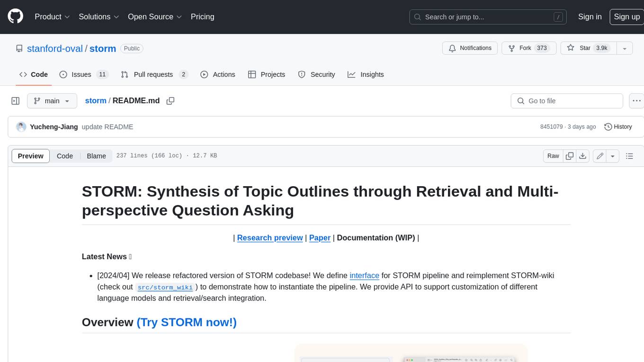Click the overview screenshot image
Viewport: 644px width, 362px height.
(411, 353)
